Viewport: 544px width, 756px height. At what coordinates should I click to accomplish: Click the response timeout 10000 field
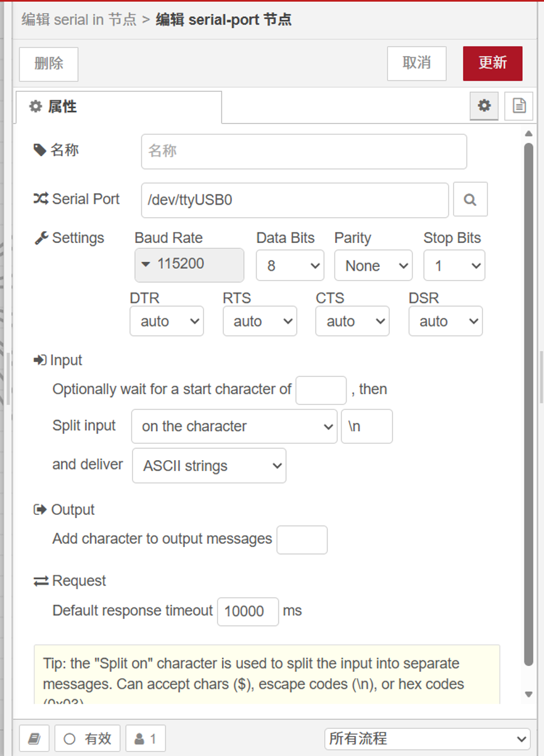pos(248,611)
